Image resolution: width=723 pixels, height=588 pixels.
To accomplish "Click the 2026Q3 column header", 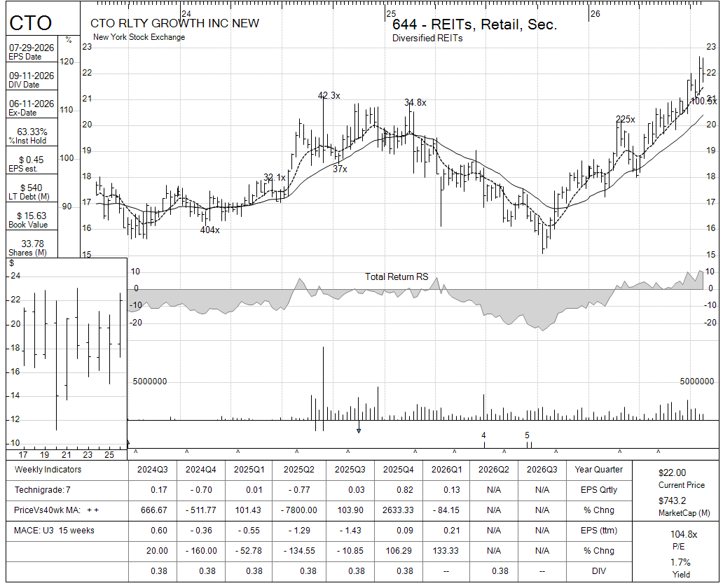I will 542,470.
